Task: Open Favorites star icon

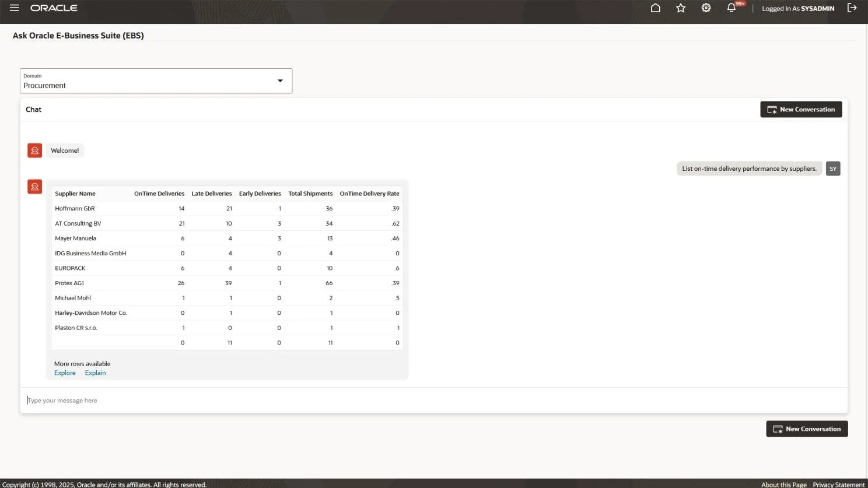Action: coord(681,8)
